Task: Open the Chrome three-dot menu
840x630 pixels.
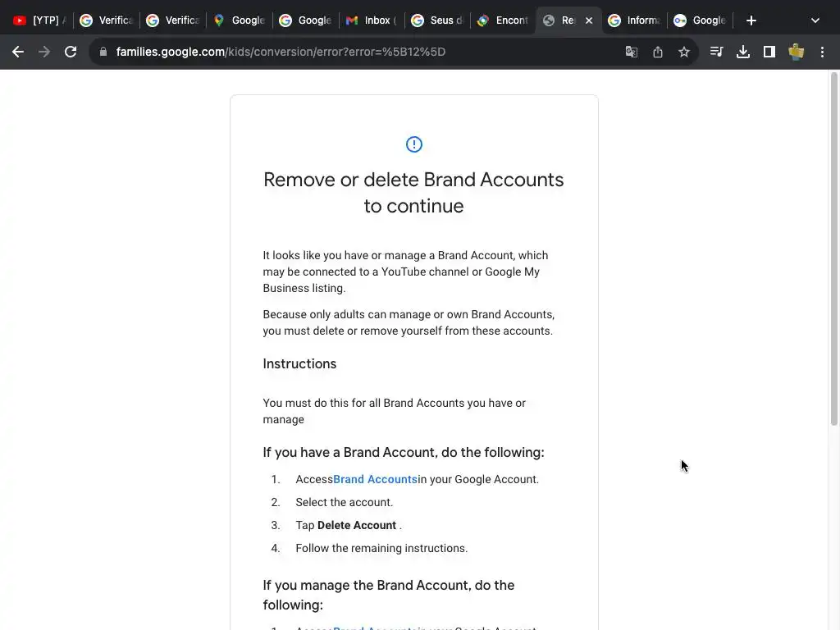Action: point(822,52)
